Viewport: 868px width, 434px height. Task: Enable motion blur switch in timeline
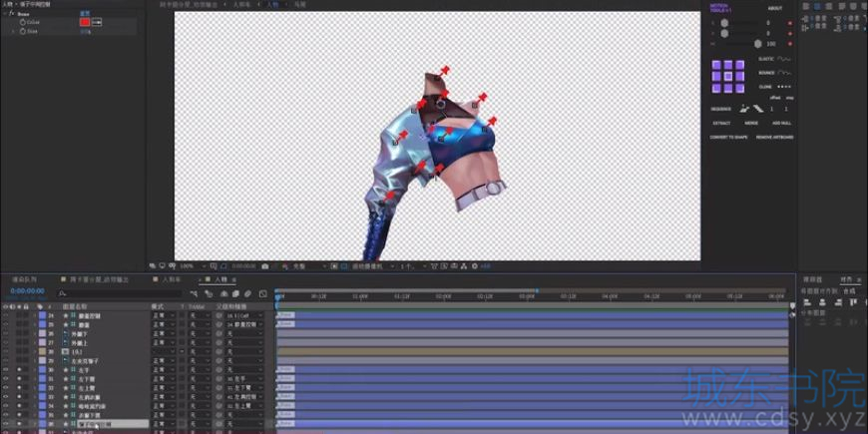click(248, 294)
